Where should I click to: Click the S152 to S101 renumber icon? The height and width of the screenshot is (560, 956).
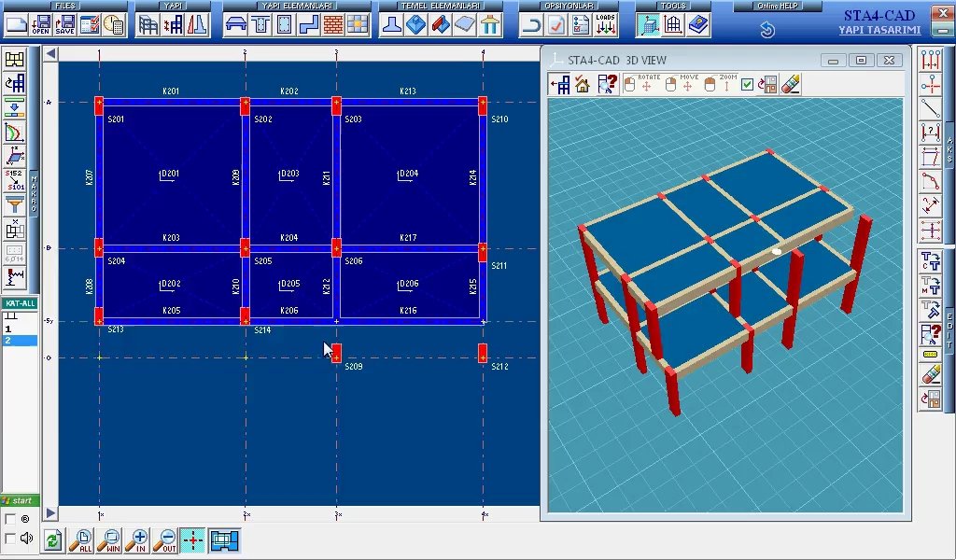point(15,180)
